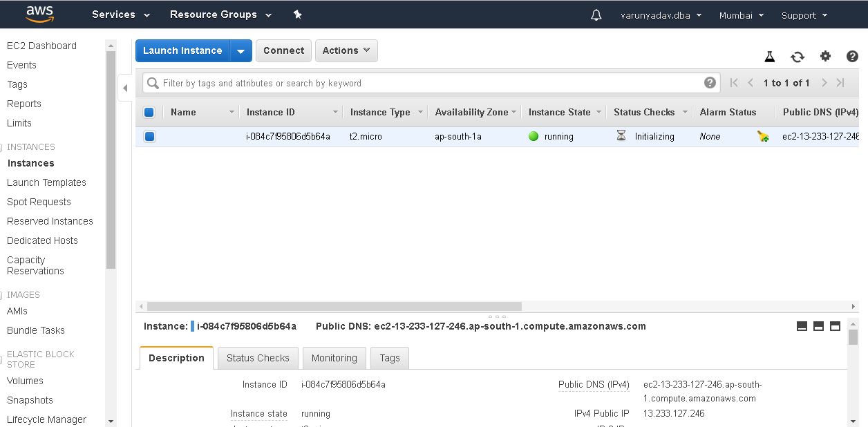Switch to the Status Checks tab
This screenshot has height=427, width=868.
tap(258, 358)
